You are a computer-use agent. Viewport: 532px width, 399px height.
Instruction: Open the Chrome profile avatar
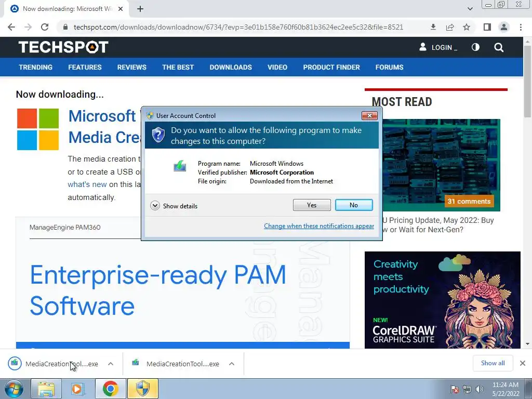tap(504, 27)
